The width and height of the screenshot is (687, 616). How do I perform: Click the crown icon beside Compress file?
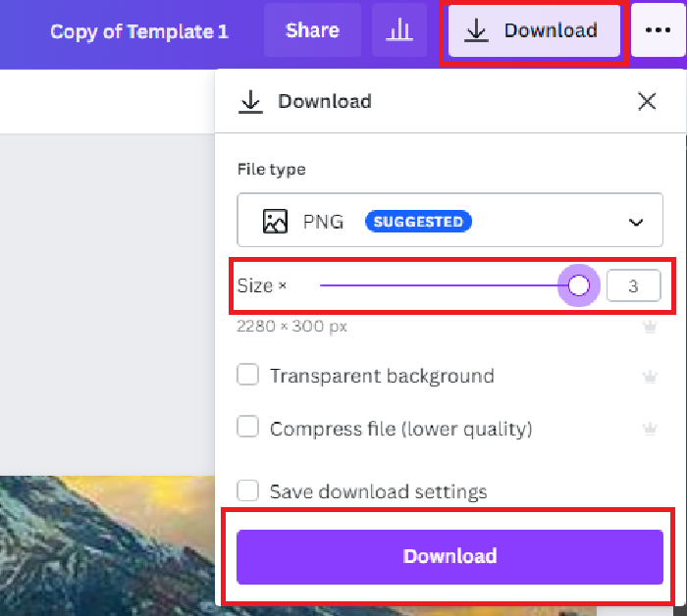[649, 429]
